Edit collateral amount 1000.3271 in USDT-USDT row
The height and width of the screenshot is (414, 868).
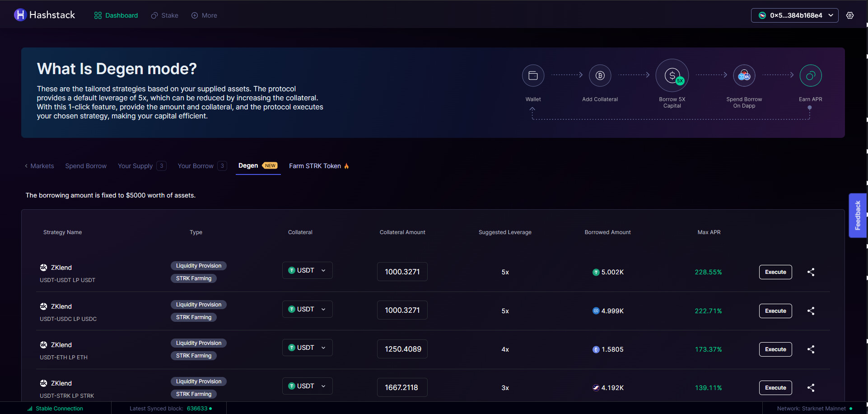point(402,272)
